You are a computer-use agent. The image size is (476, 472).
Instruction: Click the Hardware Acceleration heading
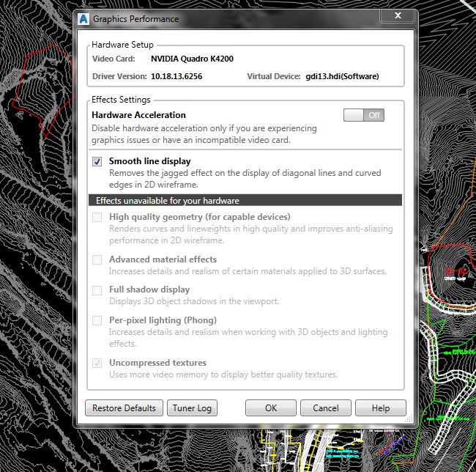138,115
